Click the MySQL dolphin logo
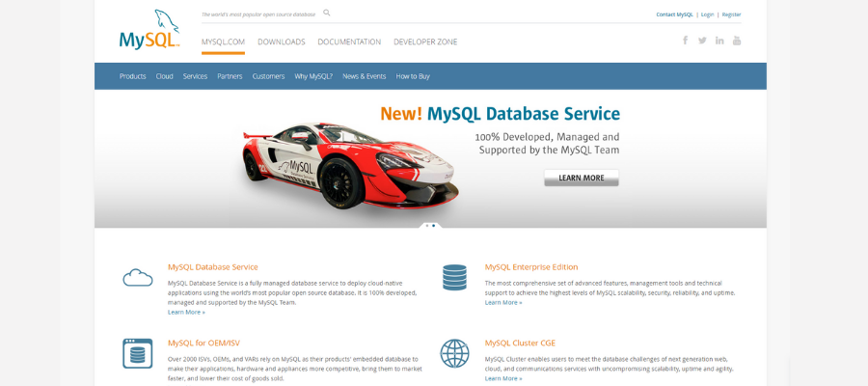 click(x=149, y=29)
